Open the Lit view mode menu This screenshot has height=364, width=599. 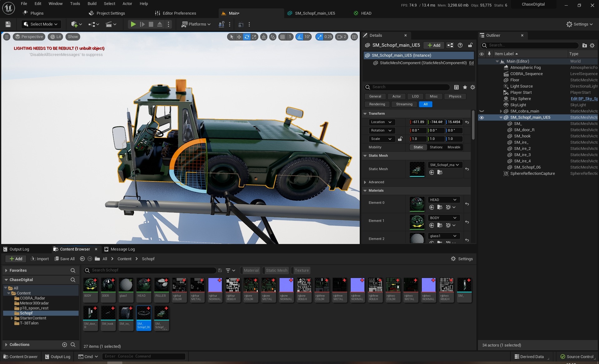coord(56,37)
